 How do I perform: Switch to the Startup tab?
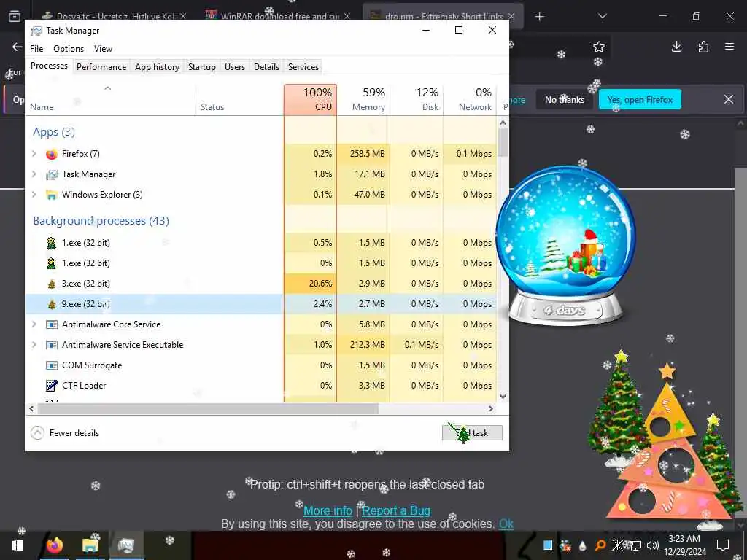(202, 66)
